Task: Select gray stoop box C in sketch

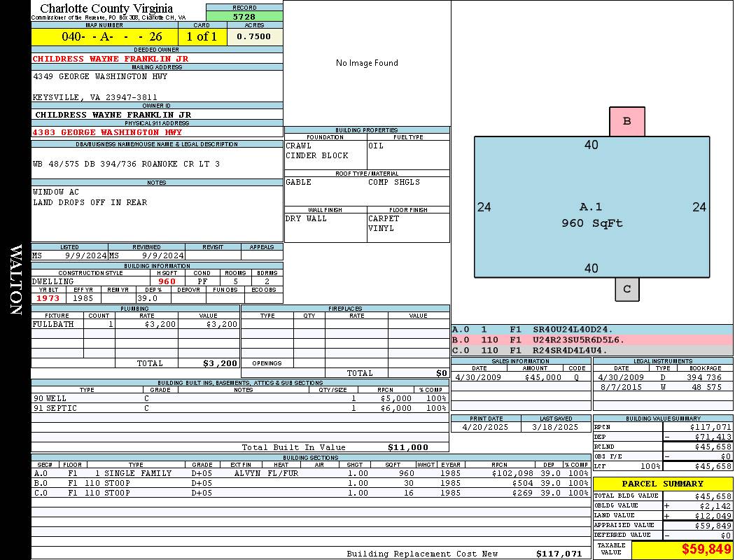Action: (626, 289)
